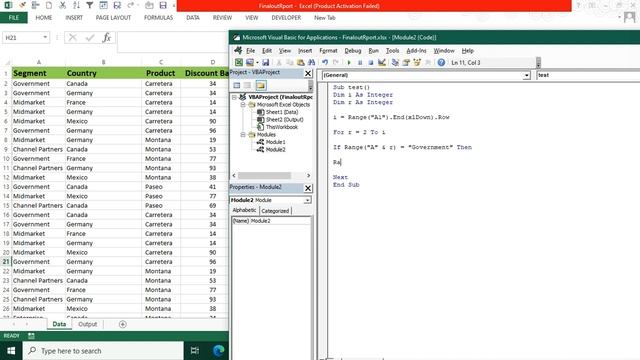The width and height of the screenshot is (640, 360).
Task: Click the Cut scissors icon in Excel quick access toolbar
Action: click(x=62, y=5)
